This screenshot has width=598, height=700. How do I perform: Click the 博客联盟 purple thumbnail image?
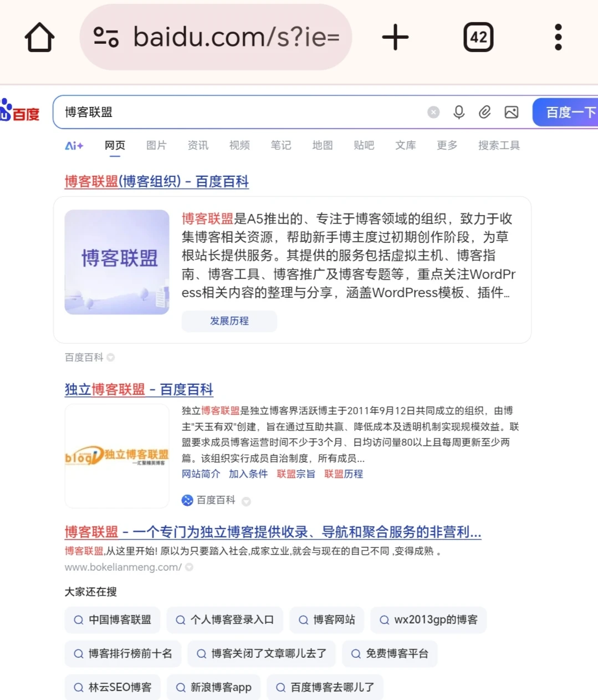click(x=117, y=262)
